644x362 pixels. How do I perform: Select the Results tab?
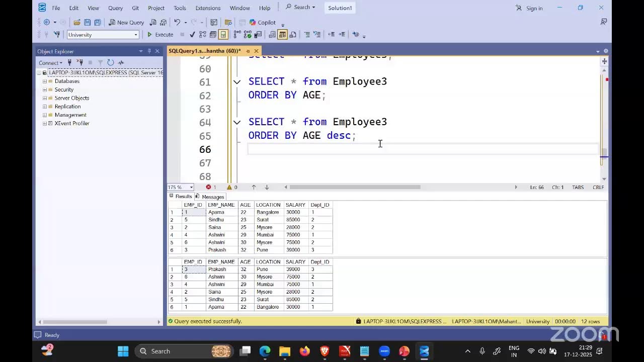(181, 197)
